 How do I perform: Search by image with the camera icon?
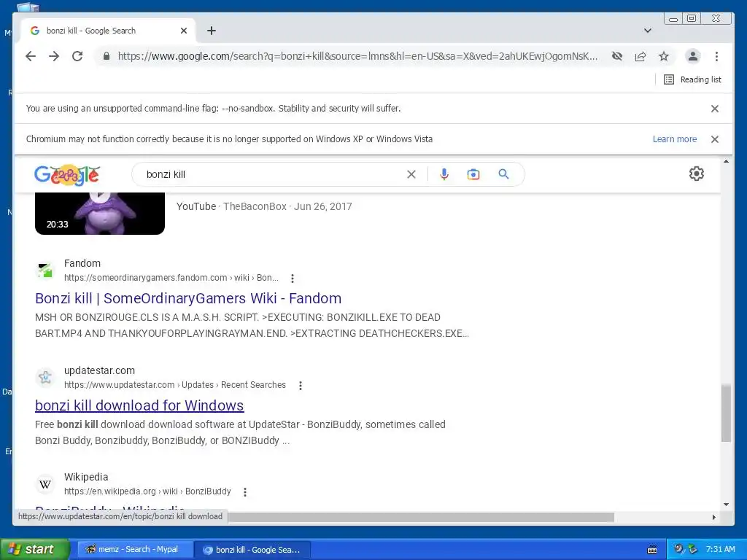click(473, 174)
